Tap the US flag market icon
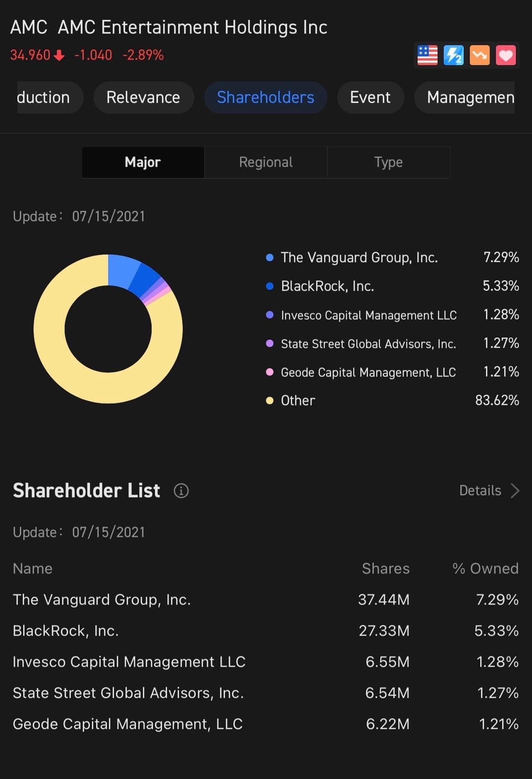The image size is (532, 779). click(x=427, y=56)
